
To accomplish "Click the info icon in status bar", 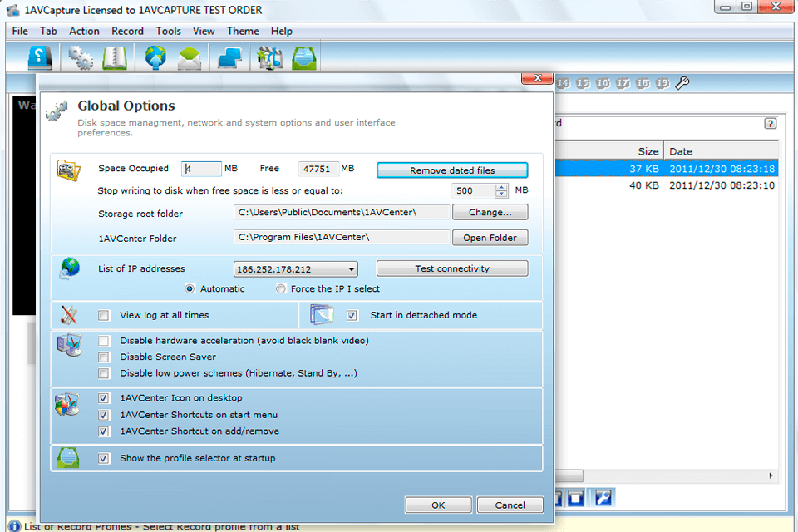I will click(14, 526).
